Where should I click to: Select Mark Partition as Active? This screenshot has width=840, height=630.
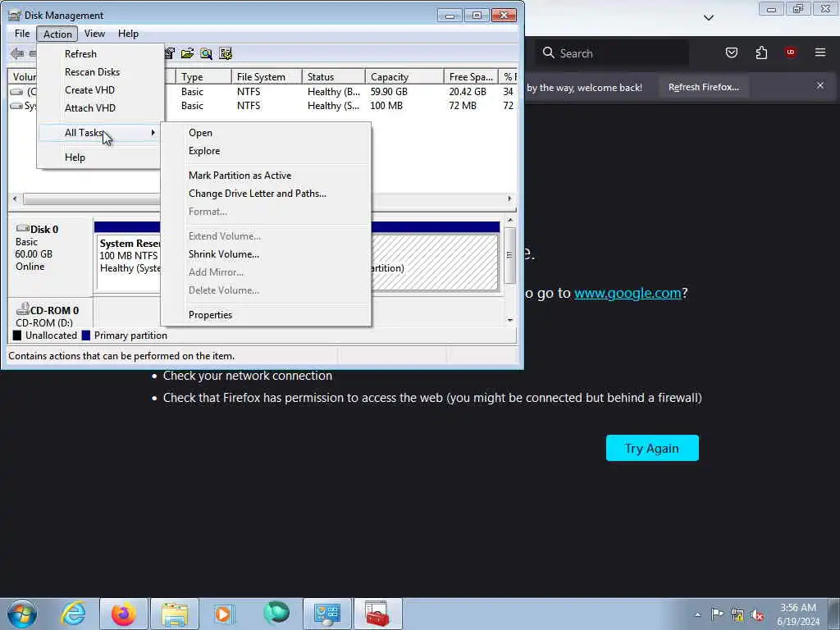coord(266,176)
